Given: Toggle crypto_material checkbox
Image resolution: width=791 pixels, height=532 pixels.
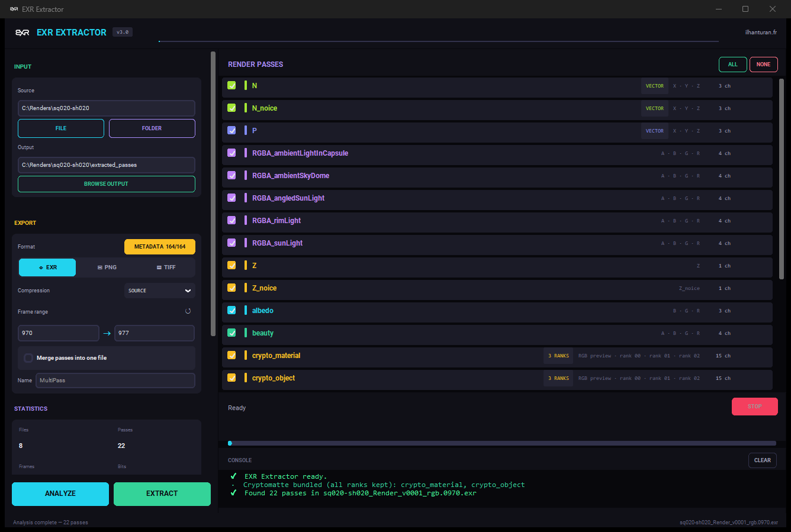Looking at the screenshot, I should pyautogui.click(x=231, y=355).
